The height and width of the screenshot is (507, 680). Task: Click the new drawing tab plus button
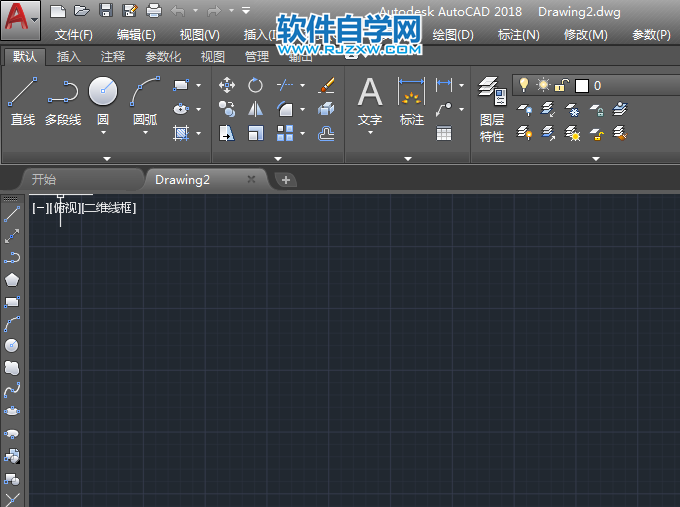tap(286, 180)
